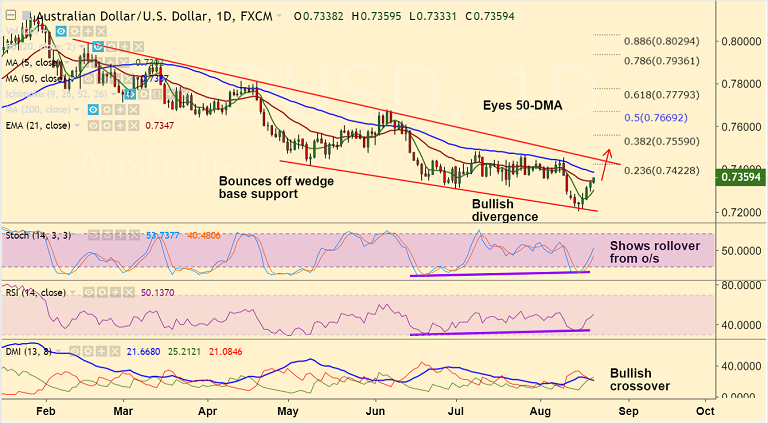
Task: Expand BB (20, close, 2) dropdown arrow
Action: [x=81, y=47]
